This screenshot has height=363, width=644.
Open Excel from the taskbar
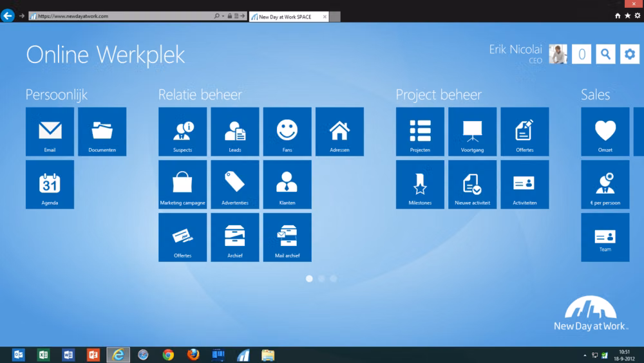[44, 355]
